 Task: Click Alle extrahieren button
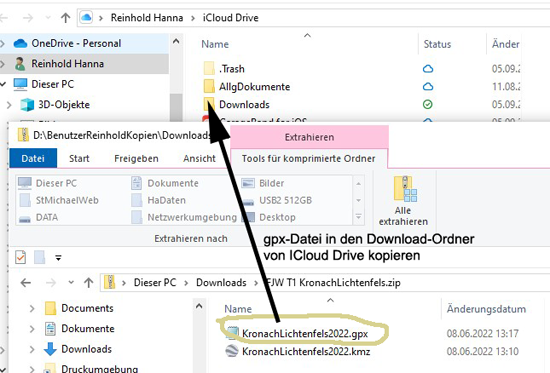(403, 201)
